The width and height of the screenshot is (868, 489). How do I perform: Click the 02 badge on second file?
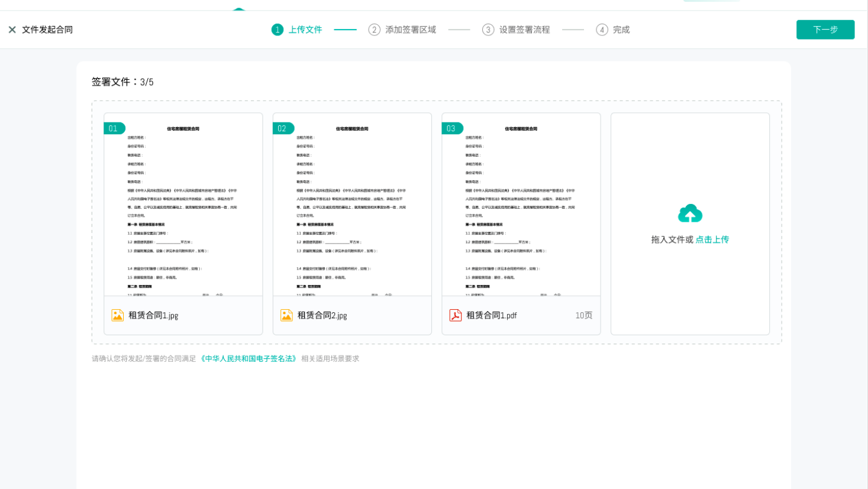click(283, 128)
